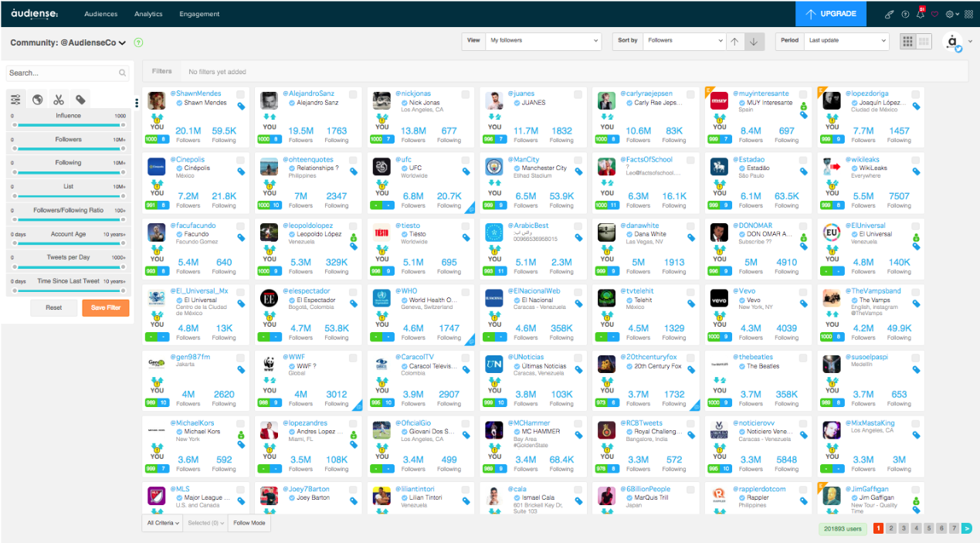This screenshot has width=980, height=543.
Task: Open the Selected (0) dropdown
Action: pyautogui.click(x=206, y=523)
